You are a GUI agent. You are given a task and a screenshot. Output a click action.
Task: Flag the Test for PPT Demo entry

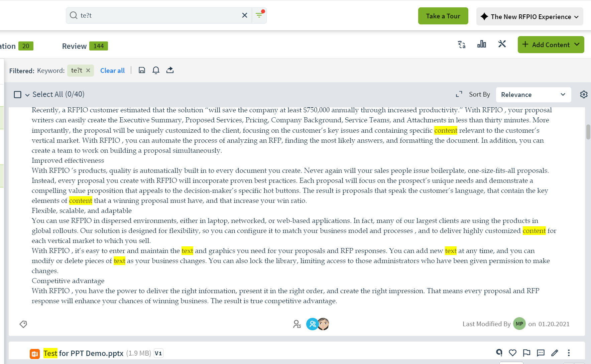(x=526, y=353)
